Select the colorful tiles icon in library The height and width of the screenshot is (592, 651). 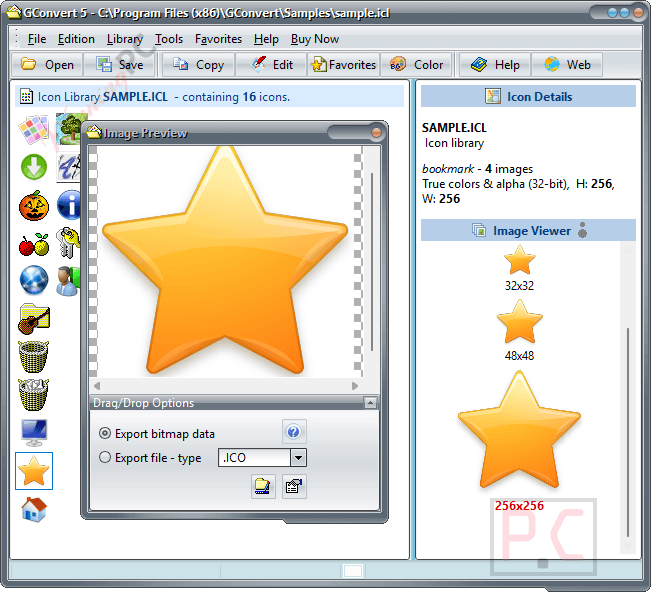pyautogui.click(x=34, y=129)
